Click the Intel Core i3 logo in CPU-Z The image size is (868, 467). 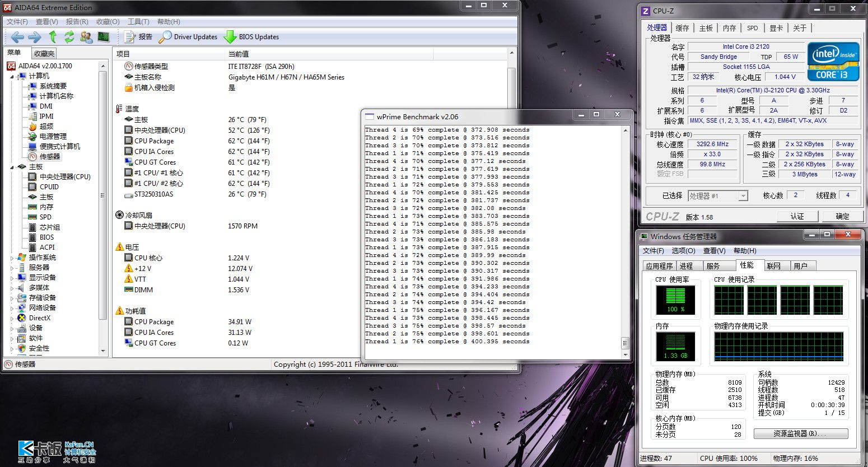(x=833, y=62)
